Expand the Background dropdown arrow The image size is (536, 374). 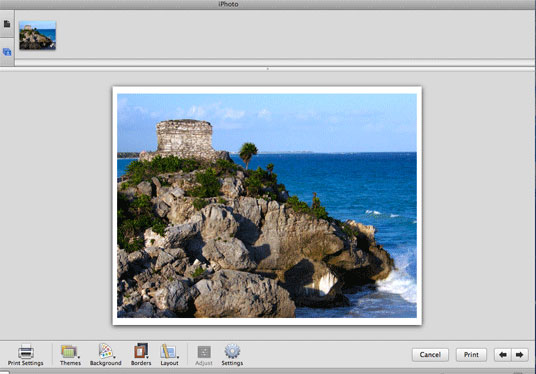[114, 357]
